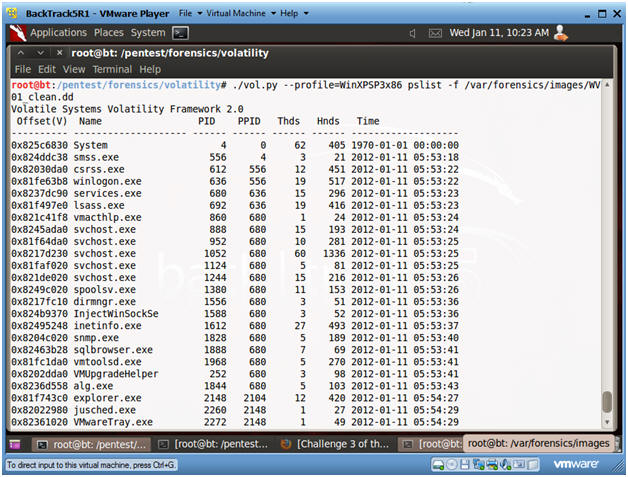Click the hard disk device icon
Viewport: 628px width, 477px height.
click(x=438, y=465)
